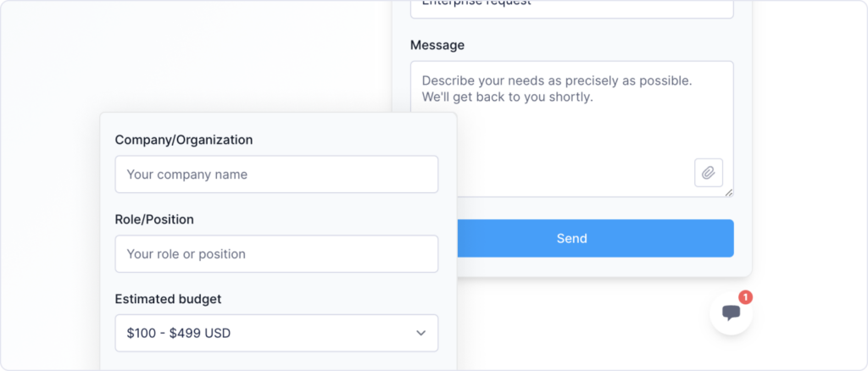Viewport: 868px width, 371px height.
Task: Click the 'Your role or position' input
Action: (276, 254)
